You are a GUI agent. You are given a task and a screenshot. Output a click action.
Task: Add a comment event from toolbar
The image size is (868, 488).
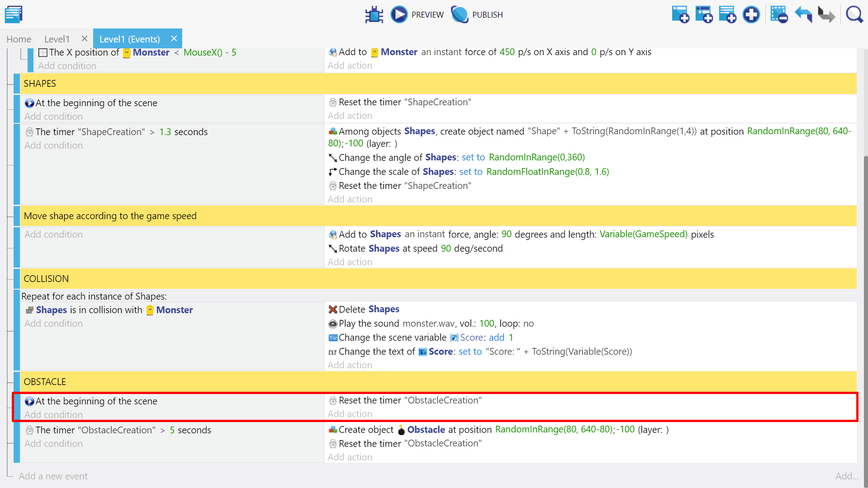(727, 14)
